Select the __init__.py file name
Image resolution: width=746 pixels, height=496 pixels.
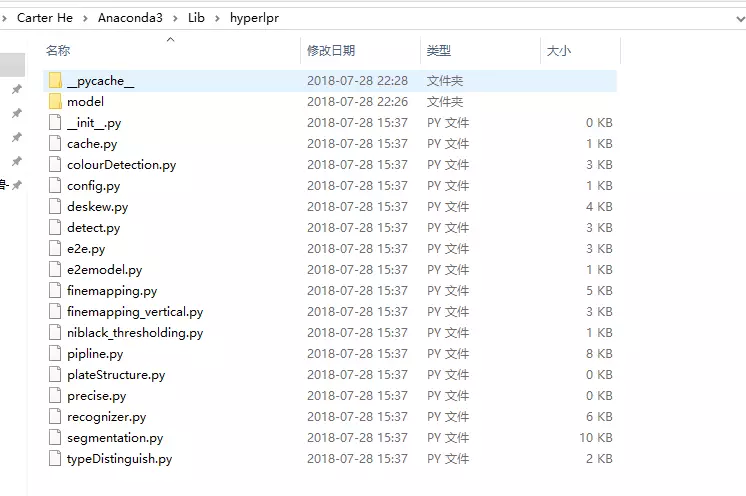coord(94,123)
